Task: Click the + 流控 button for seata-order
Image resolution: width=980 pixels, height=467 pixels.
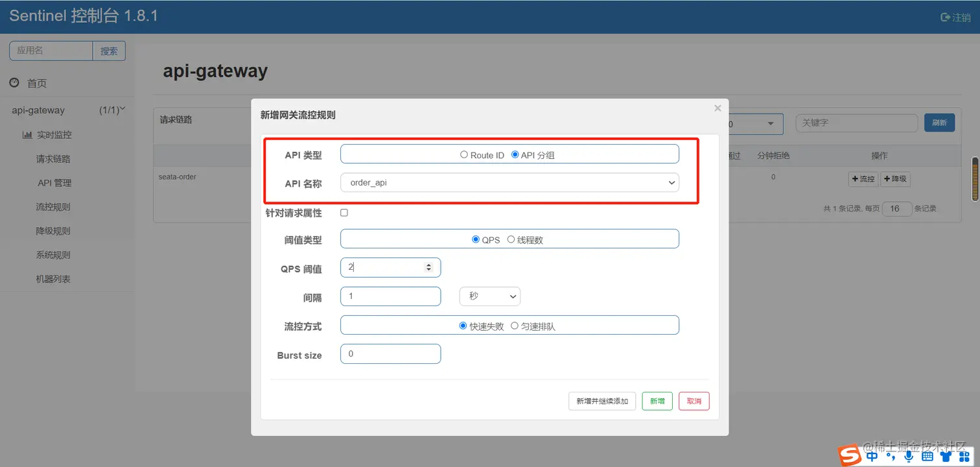Action: point(863,179)
